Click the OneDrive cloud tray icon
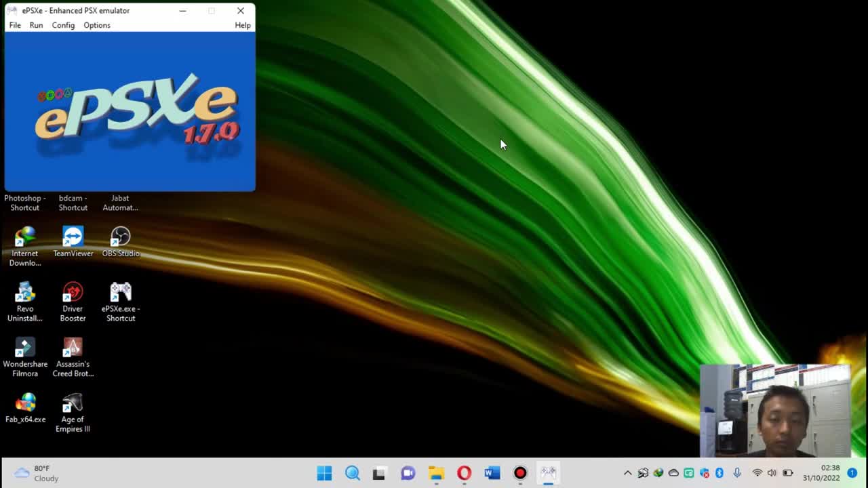Viewport: 868px width, 488px height. coord(673,473)
